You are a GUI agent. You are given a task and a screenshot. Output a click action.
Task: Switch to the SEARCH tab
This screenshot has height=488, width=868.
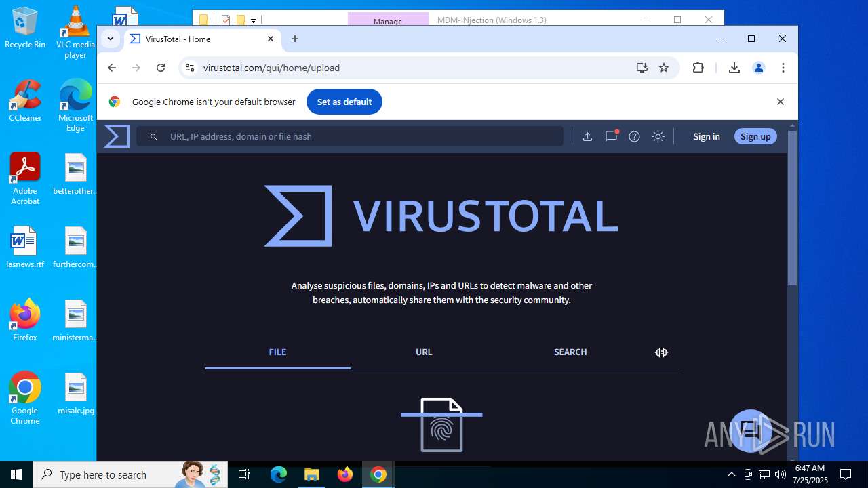(x=570, y=352)
